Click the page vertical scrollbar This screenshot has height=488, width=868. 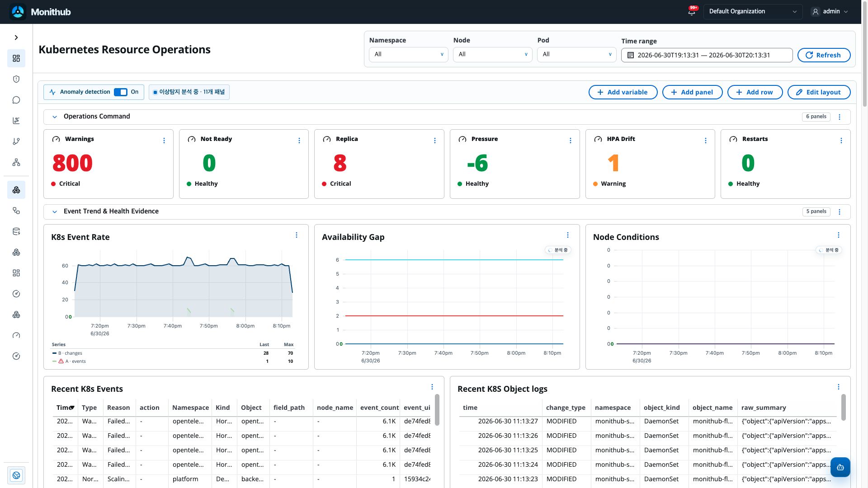[865, 54]
